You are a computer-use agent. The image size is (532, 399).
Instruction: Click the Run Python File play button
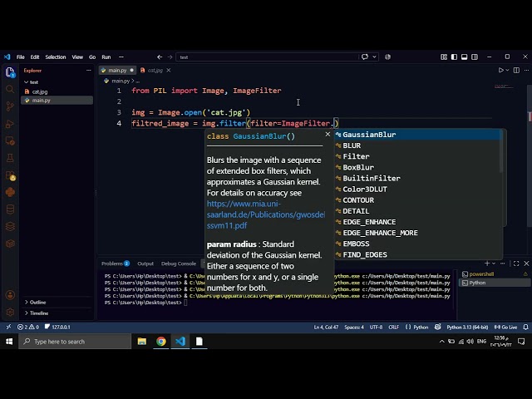[x=500, y=70]
